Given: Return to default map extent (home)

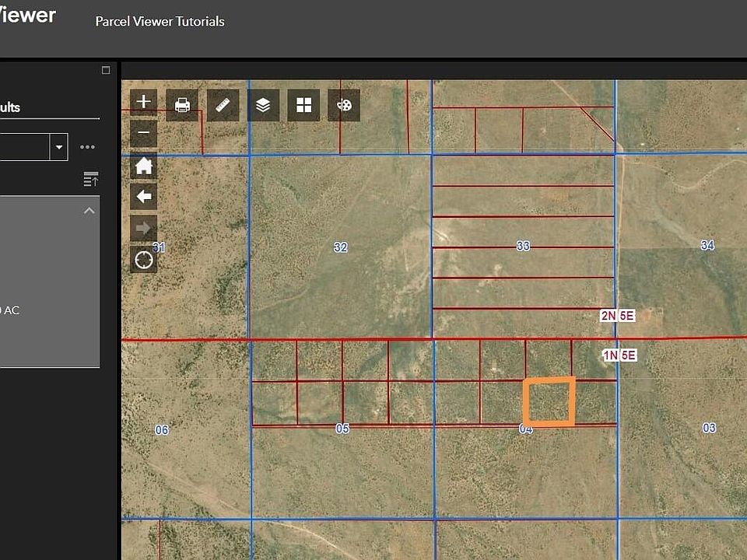Looking at the screenshot, I should click(143, 166).
